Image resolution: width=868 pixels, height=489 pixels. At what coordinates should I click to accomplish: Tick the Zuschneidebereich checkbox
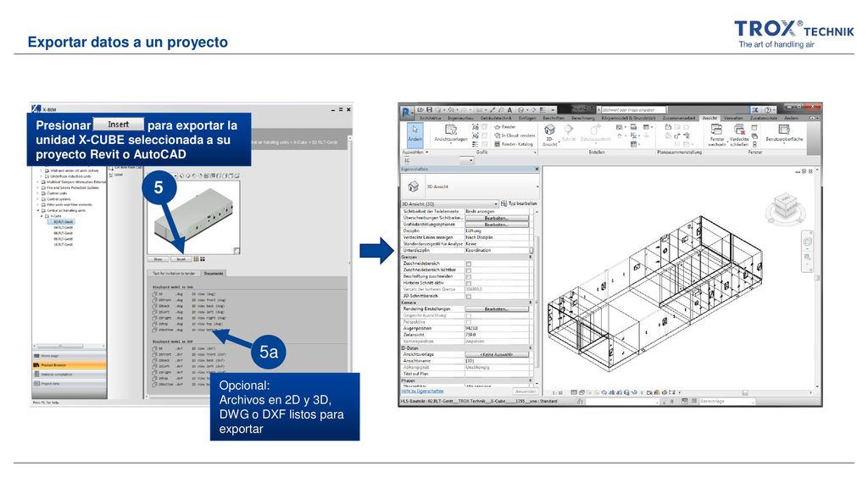(468, 264)
